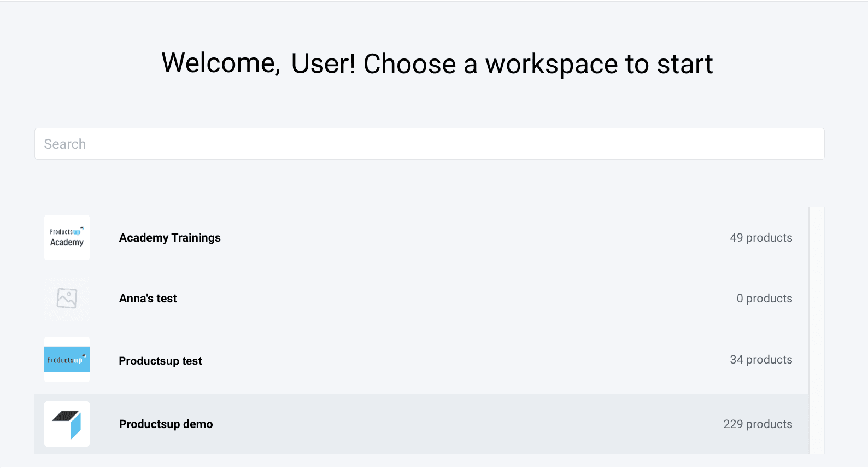Click the Productsup Academy logo icon
868x468 pixels.
[67, 237]
